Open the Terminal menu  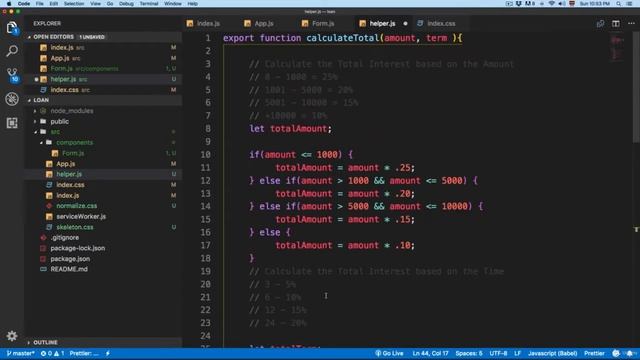(x=149, y=4)
